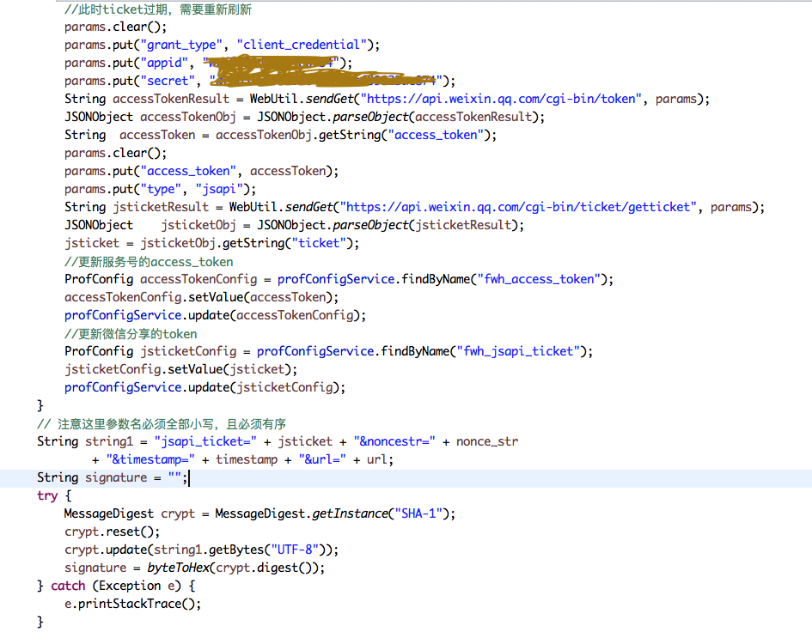The width and height of the screenshot is (812, 644).
Task: Select the "secret" key string
Action: pyautogui.click(x=168, y=82)
